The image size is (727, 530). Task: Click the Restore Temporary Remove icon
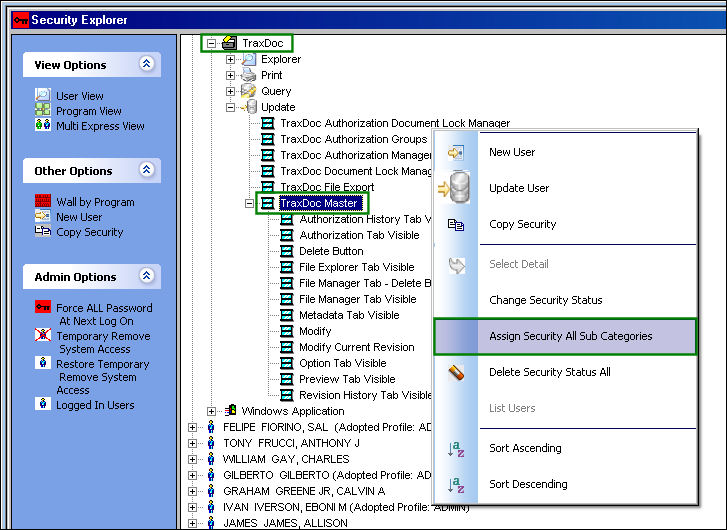pyautogui.click(x=43, y=363)
